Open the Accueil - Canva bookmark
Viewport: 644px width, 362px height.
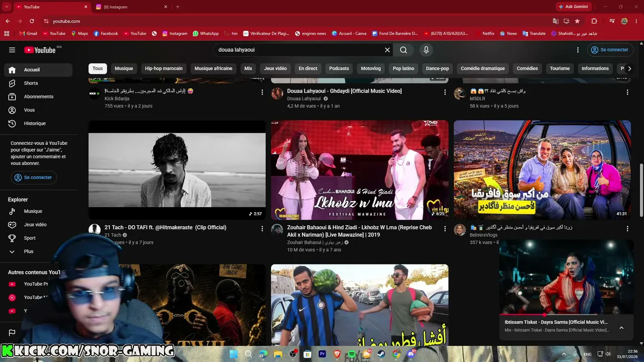pyautogui.click(x=349, y=34)
